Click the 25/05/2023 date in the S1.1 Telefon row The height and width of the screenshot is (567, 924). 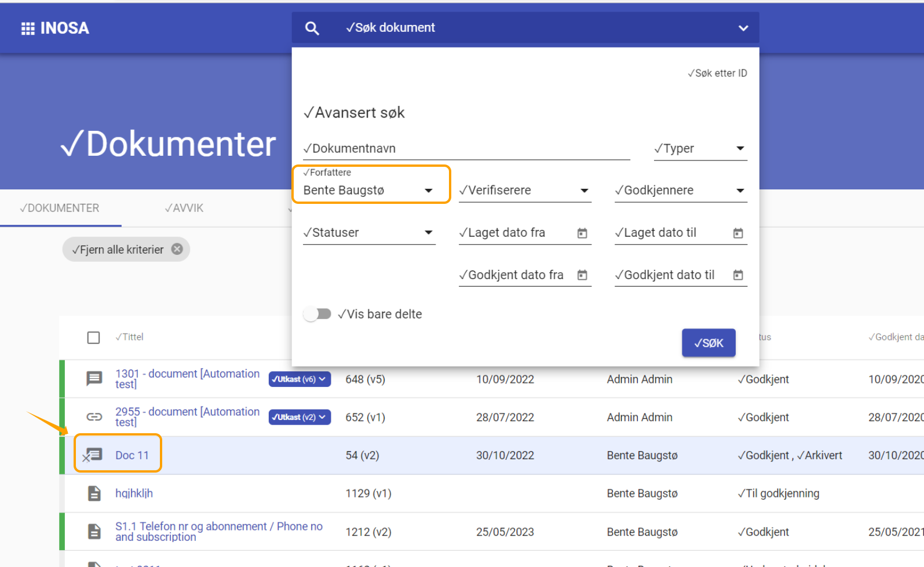pyautogui.click(x=505, y=532)
